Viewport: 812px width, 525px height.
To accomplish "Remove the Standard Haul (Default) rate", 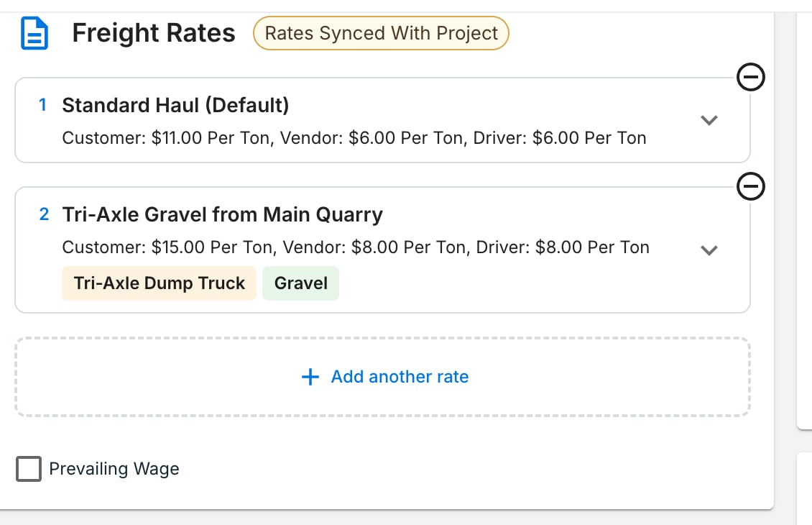I will [750, 77].
